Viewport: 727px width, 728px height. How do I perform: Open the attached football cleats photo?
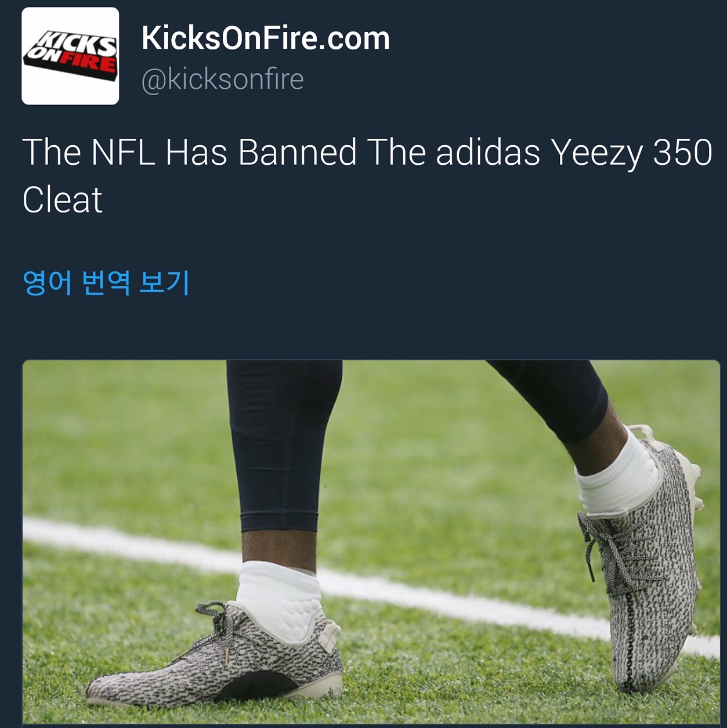(371, 542)
